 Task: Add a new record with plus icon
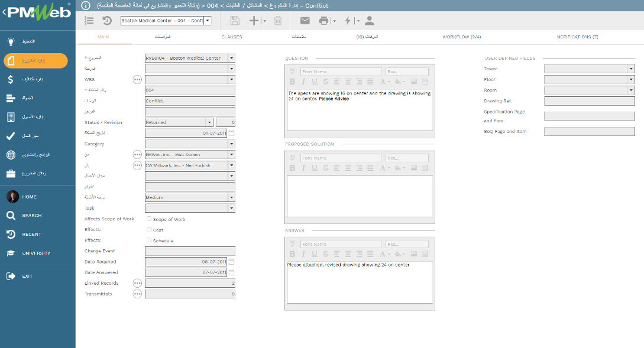pyautogui.click(x=254, y=21)
